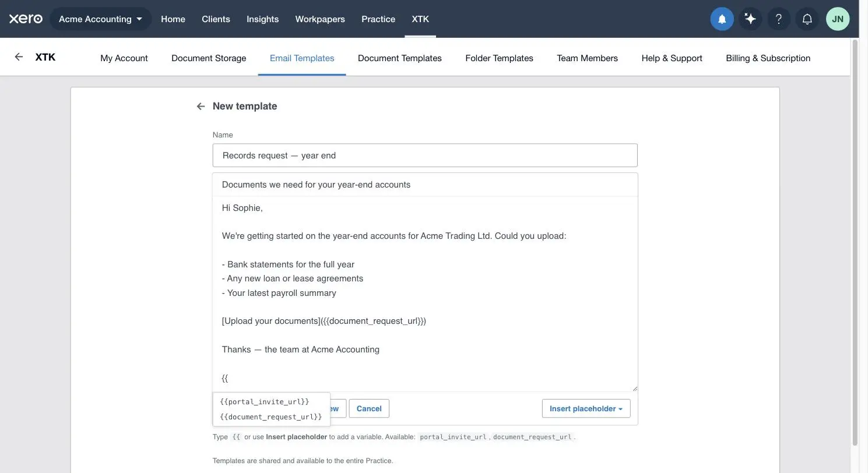Open the Help & Support tab
Screen dimensions: 868x473
[672, 58]
